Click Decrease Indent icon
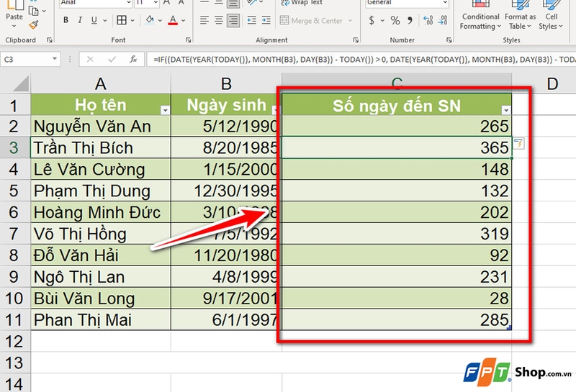Screen dimensions: 576x392 tap(251, 20)
